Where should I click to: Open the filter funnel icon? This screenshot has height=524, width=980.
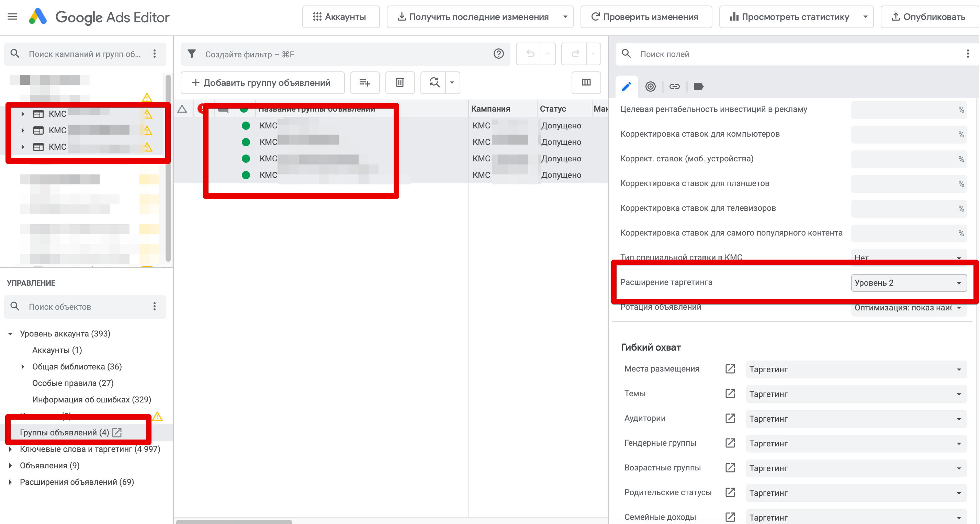[x=192, y=54]
